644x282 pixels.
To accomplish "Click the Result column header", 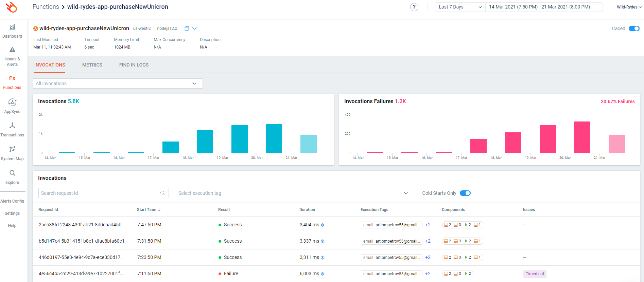I will (x=224, y=210).
